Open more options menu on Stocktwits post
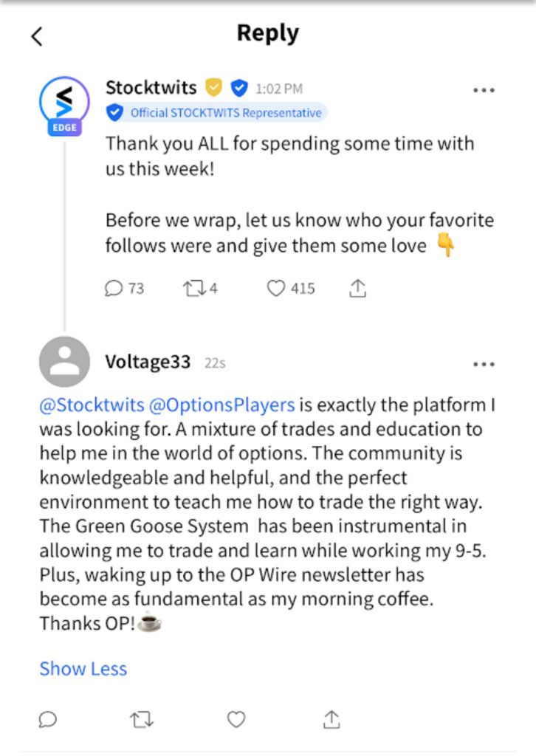 484,90
